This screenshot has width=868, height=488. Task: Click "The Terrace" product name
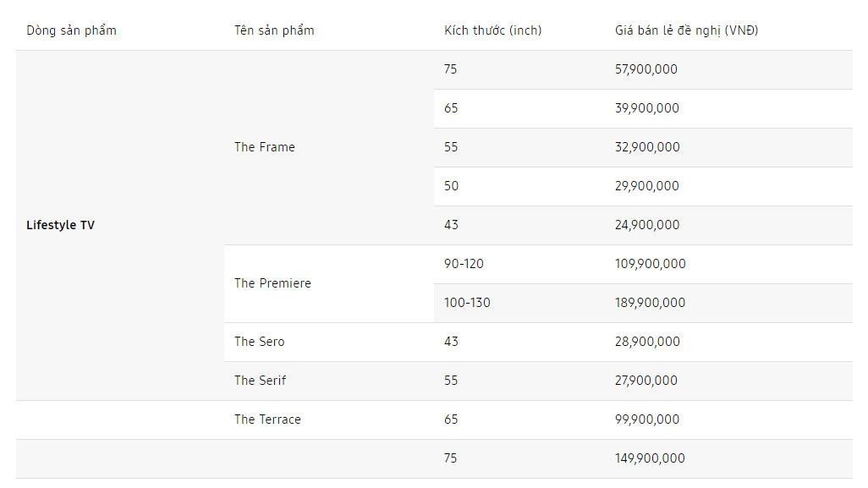point(267,419)
